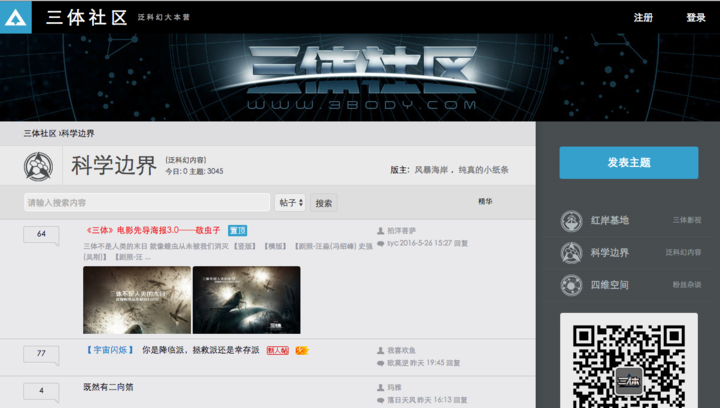
Task: Open 红岸基地 forum link
Action: pyautogui.click(x=609, y=220)
